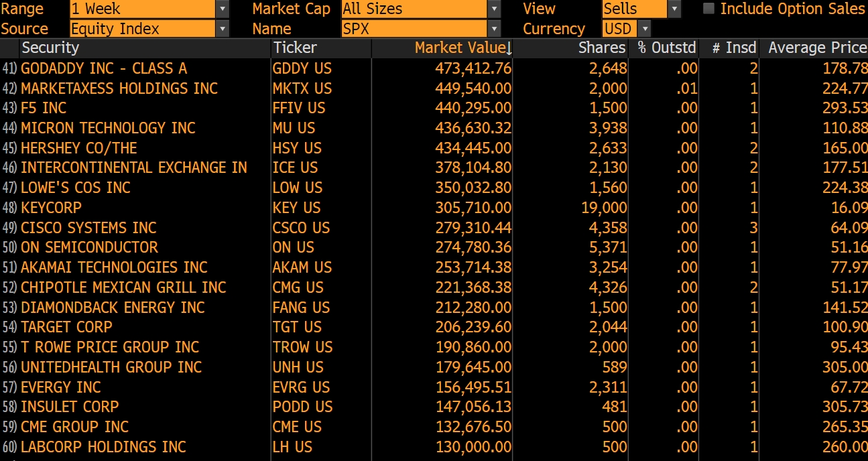Toggle the Include Option Sales checkbox

(x=708, y=9)
